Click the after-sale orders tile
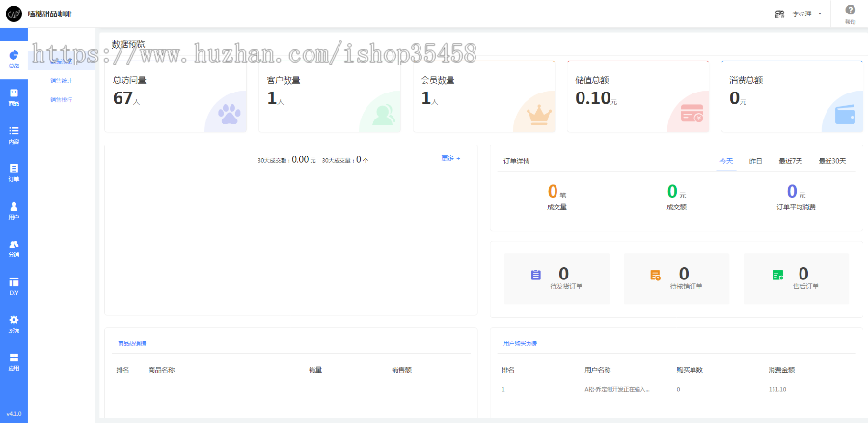 [x=796, y=279]
